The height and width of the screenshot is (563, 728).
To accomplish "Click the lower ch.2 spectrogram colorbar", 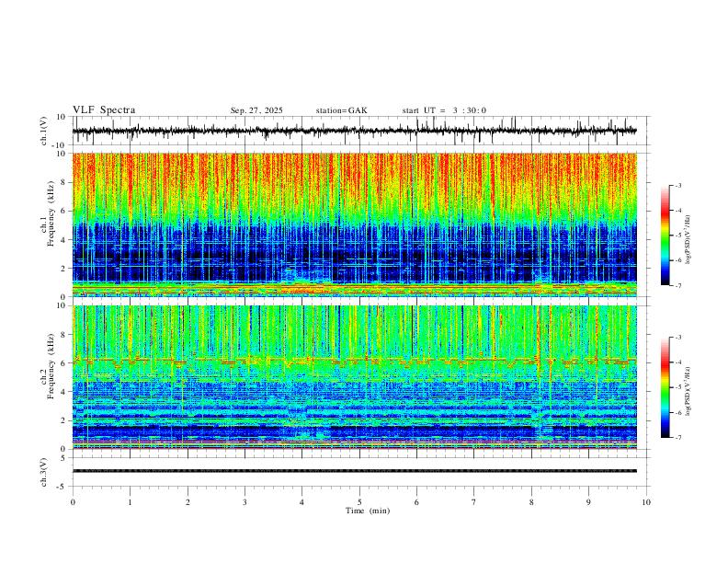I will pyautogui.click(x=665, y=387).
